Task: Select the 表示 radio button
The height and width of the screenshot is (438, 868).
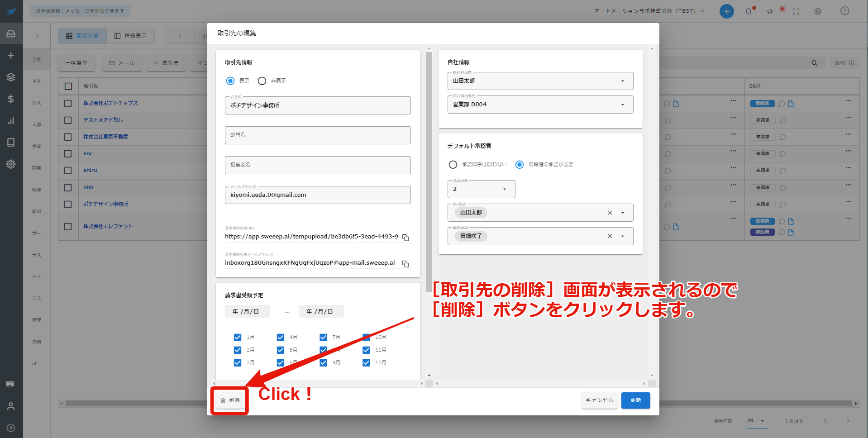Action: (x=230, y=81)
